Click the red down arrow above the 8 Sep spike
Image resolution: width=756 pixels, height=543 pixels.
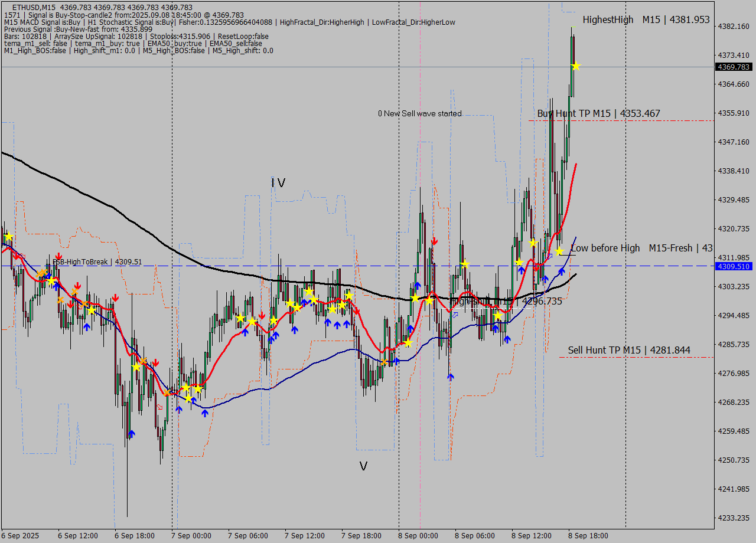[x=435, y=241]
